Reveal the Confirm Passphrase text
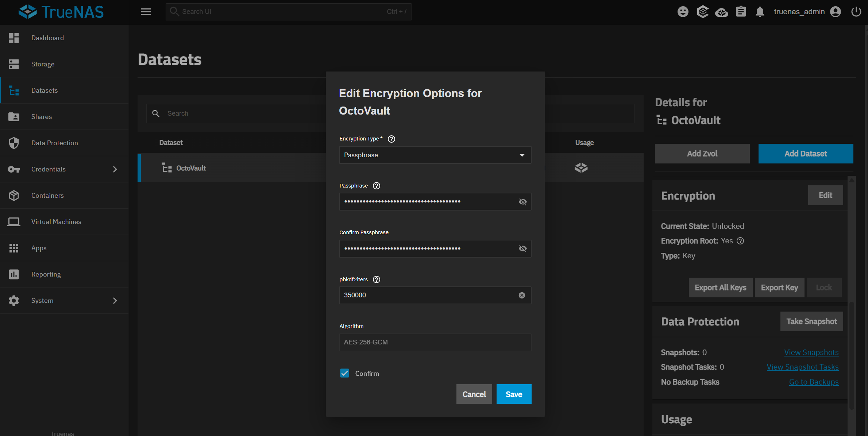The height and width of the screenshot is (436, 868). 522,248
